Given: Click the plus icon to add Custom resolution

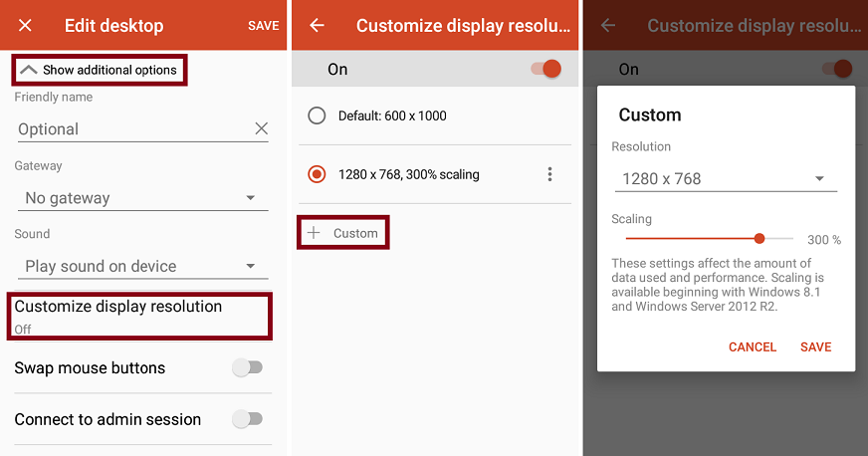Looking at the screenshot, I should tap(315, 233).
